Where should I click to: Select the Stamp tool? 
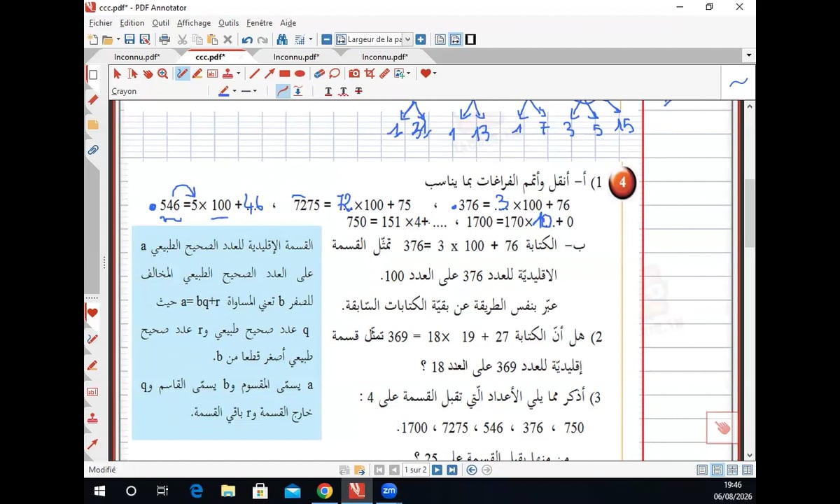pos(228,73)
